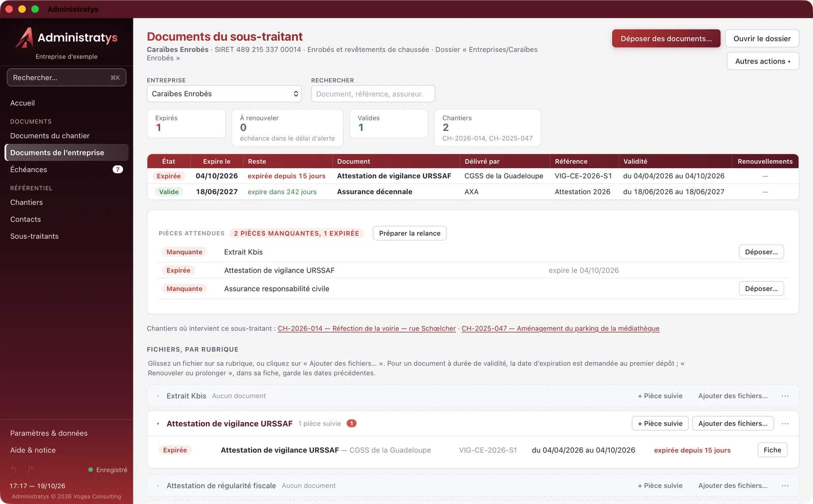Click the redo arrow in the sidebar footer
This screenshot has height=504, width=813.
[31, 469]
